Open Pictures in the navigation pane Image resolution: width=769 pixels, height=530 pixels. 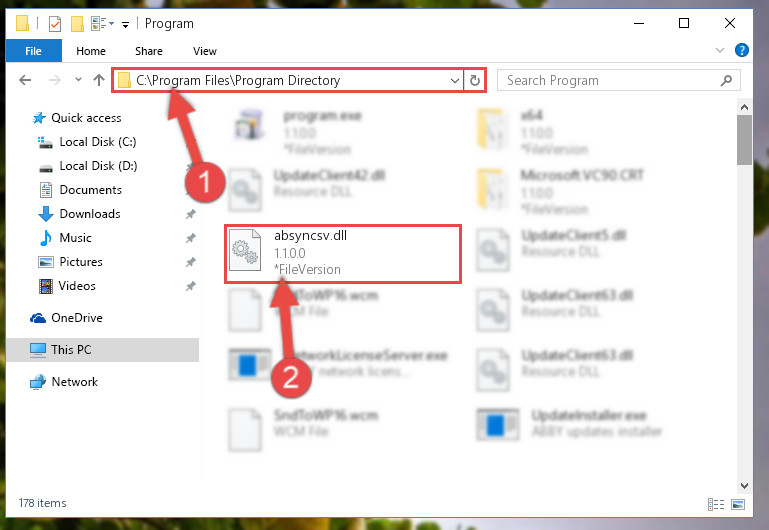[x=81, y=262]
